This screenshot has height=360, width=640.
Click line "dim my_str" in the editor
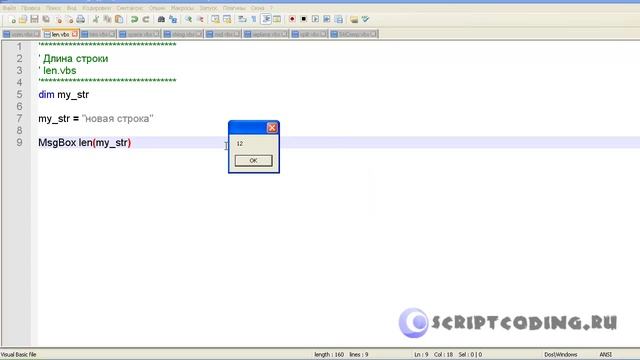tap(63, 95)
